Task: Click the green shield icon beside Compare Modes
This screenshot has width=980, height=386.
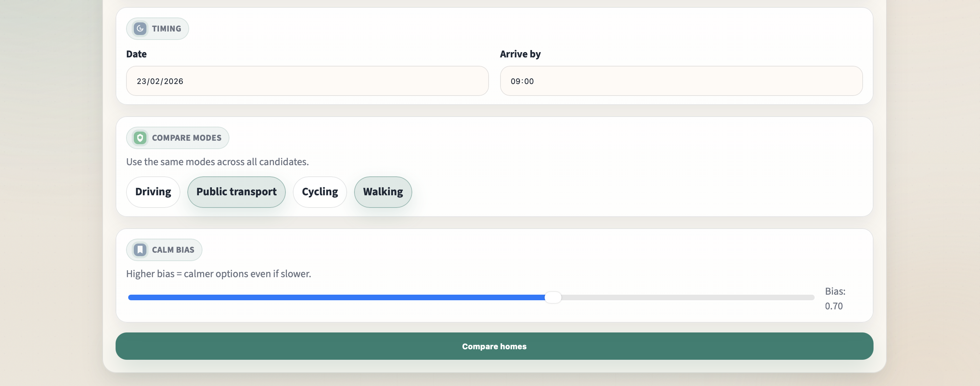Action: [140, 138]
